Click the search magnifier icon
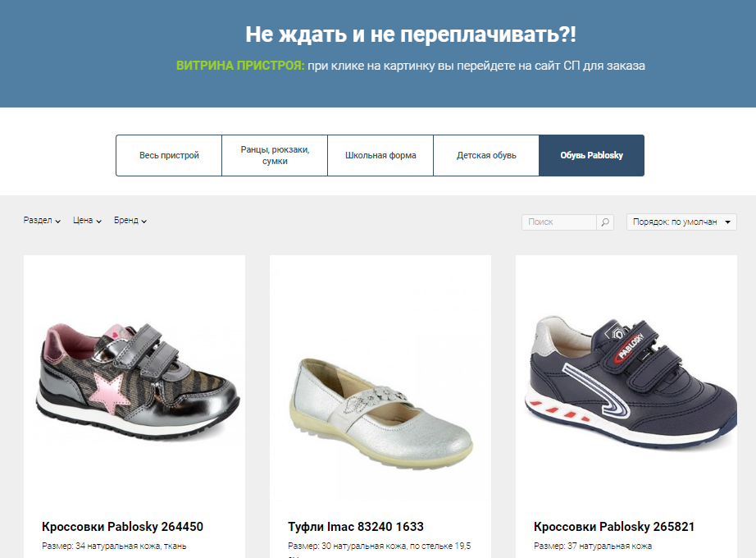 coord(605,222)
